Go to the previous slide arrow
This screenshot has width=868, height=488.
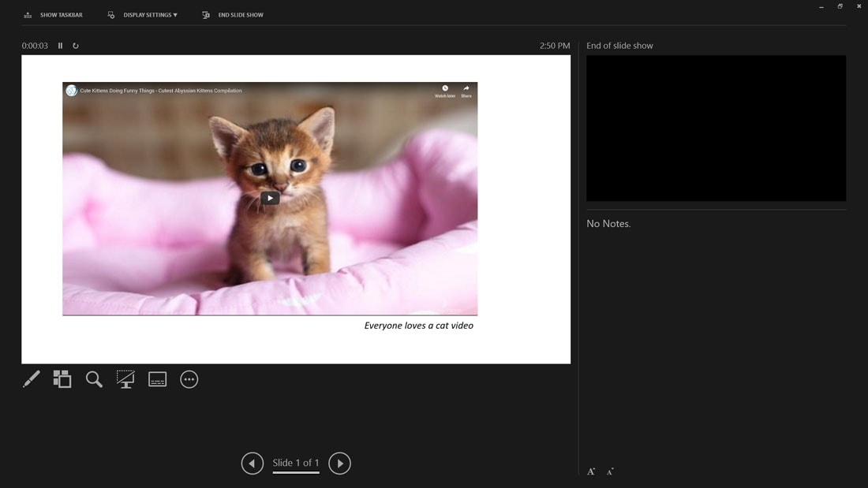[253, 463]
